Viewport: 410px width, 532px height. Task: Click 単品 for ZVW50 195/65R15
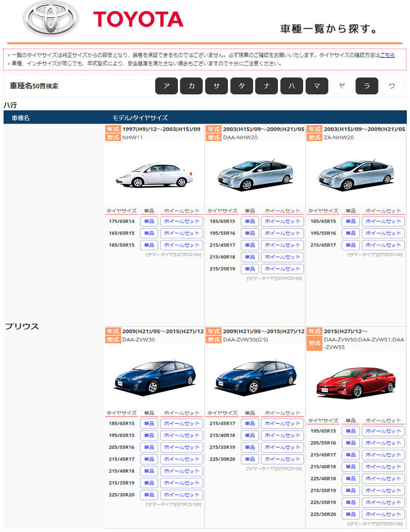(x=351, y=431)
